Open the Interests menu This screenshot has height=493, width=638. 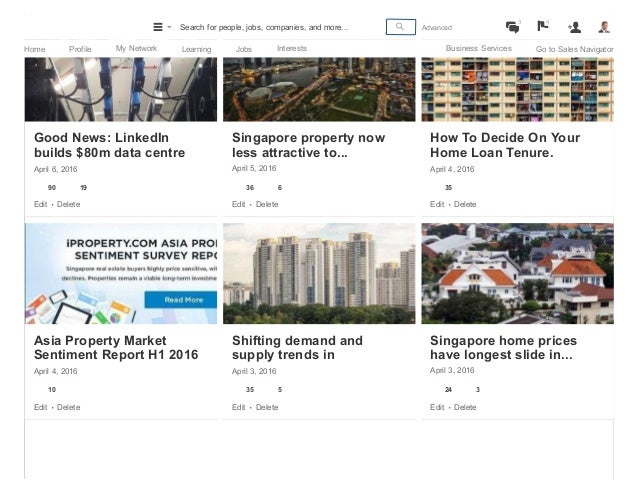292,48
